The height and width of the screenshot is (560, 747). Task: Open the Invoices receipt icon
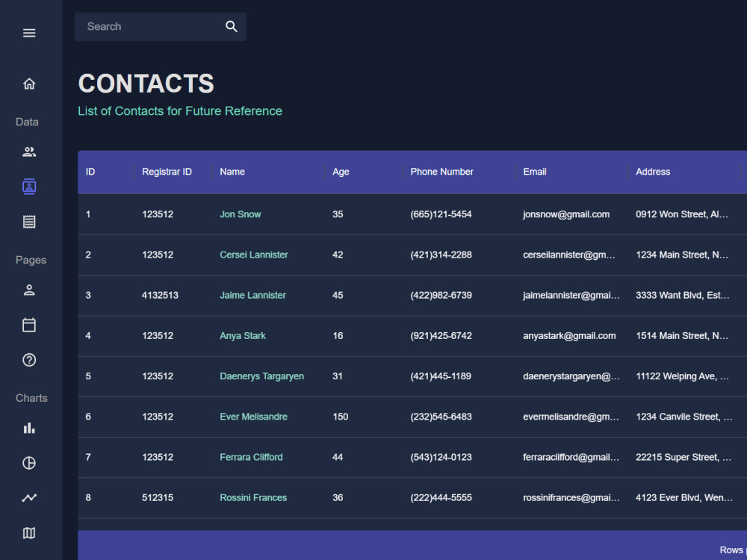pos(29,222)
